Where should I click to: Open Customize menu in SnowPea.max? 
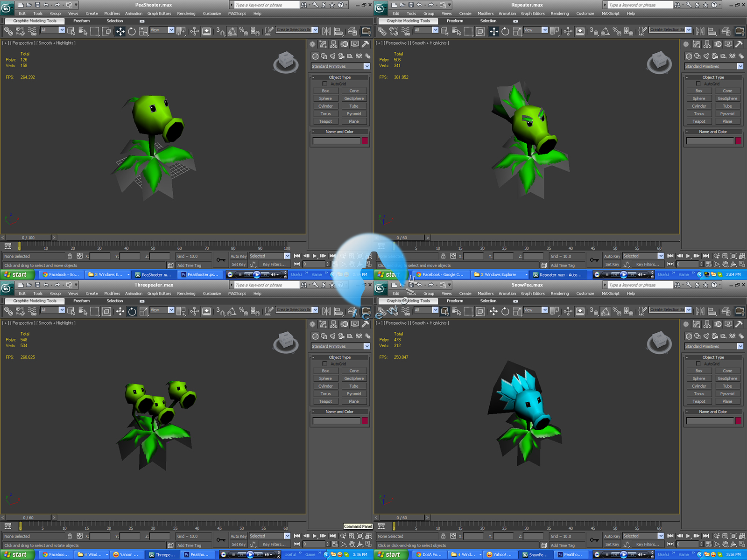[585, 294]
